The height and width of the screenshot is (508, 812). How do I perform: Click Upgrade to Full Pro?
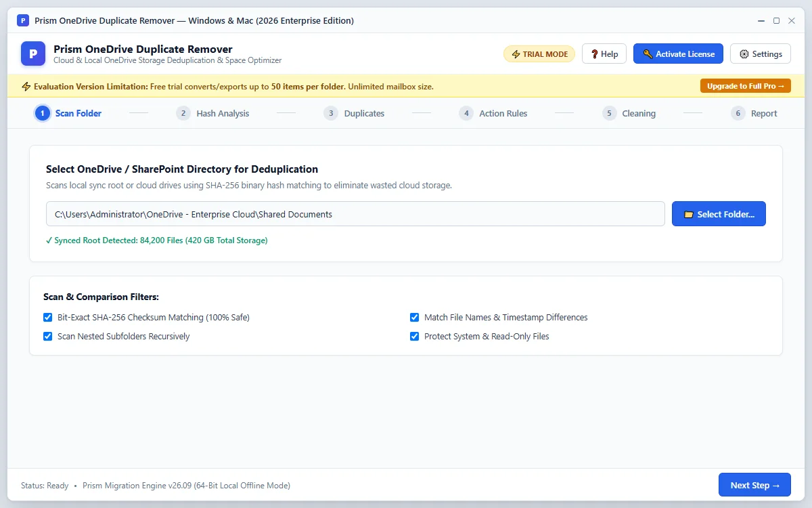click(746, 86)
